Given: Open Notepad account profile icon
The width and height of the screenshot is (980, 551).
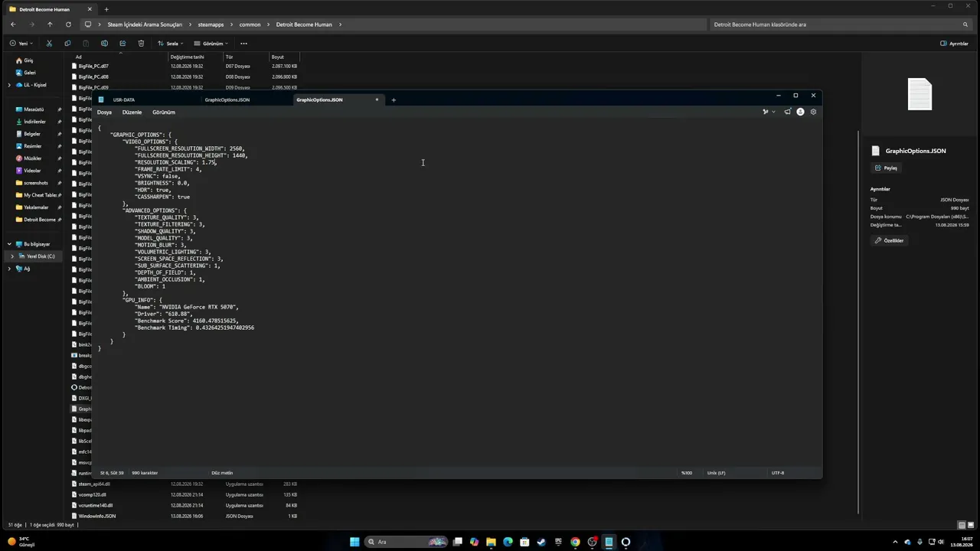Looking at the screenshot, I should point(800,112).
